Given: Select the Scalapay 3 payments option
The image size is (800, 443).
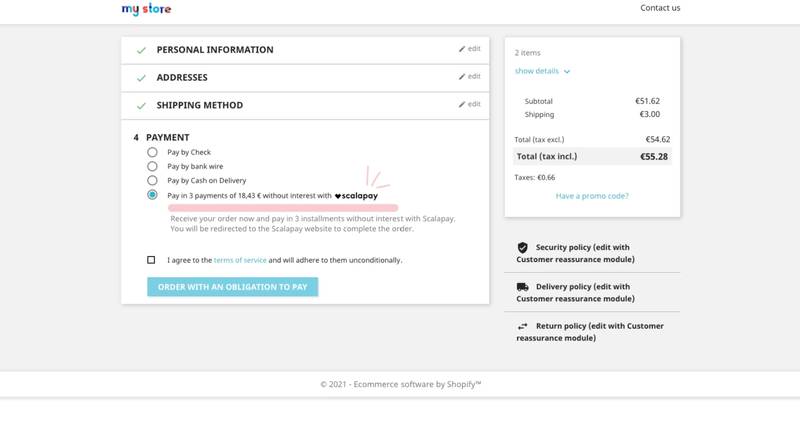Looking at the screenshot, I should [x=152, y=195].
